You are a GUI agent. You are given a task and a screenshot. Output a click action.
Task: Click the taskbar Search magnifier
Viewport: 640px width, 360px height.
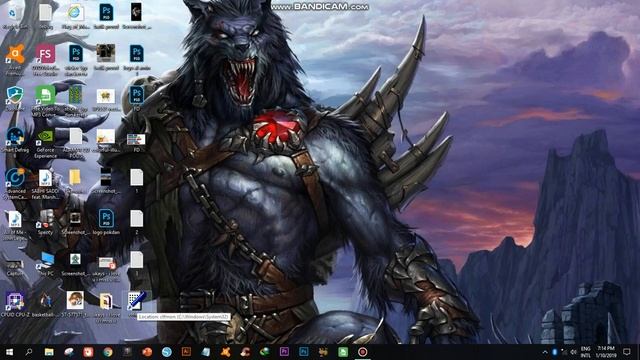(29, 352)
